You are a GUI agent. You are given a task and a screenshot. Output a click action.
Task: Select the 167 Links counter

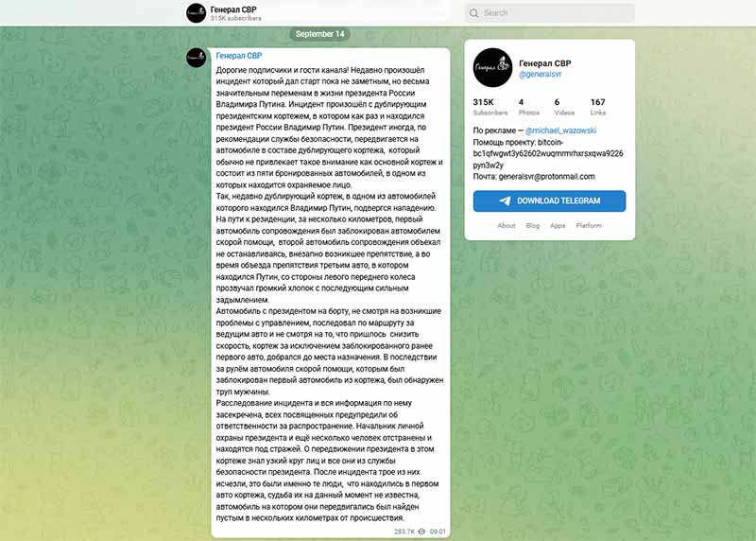pyautogui.click(x=598, y=107)
